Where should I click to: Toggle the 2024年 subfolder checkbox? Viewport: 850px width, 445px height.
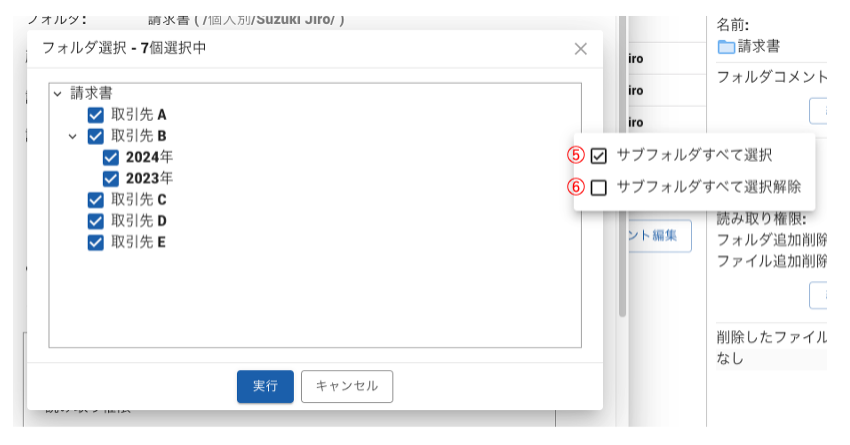111,157
